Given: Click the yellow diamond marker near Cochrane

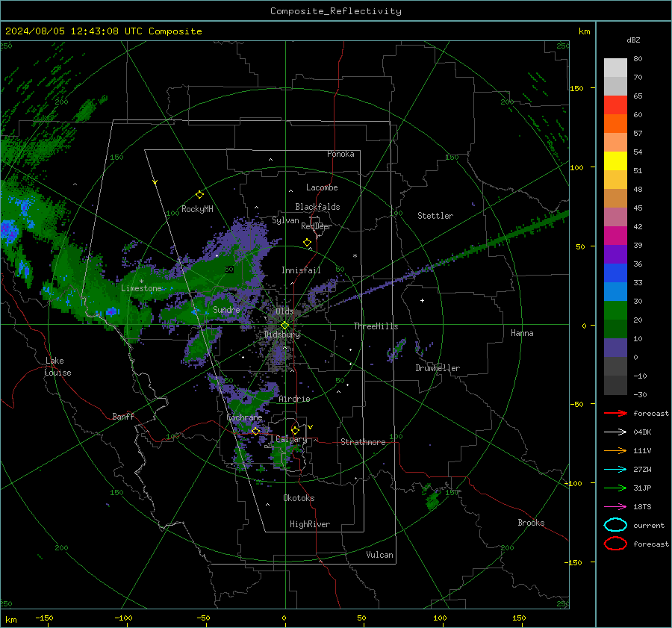Looking at the screenshot, I should coord(255,432).
